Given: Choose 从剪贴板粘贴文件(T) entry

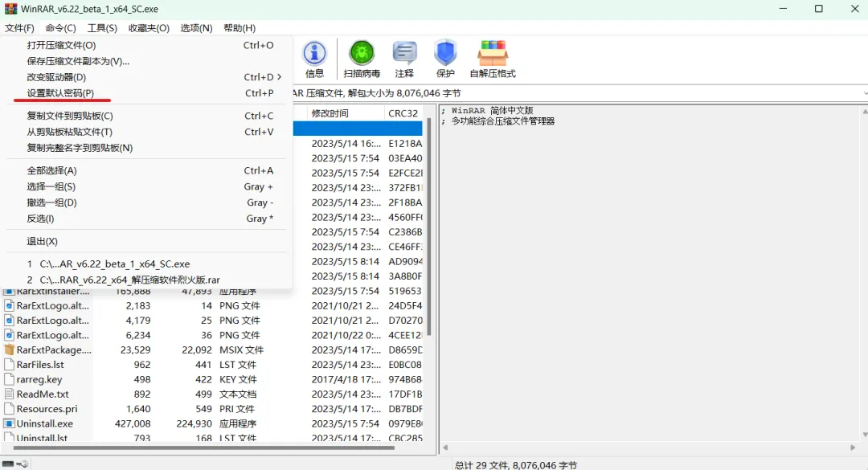Looking at the screenshot, I should [x=146, y=132].
